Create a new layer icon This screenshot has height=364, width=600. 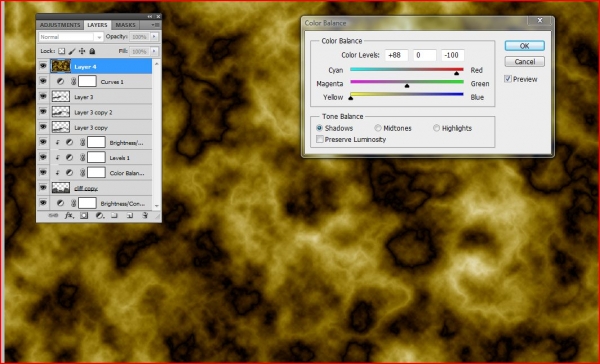pyautogui.click(x=130, y=215)
